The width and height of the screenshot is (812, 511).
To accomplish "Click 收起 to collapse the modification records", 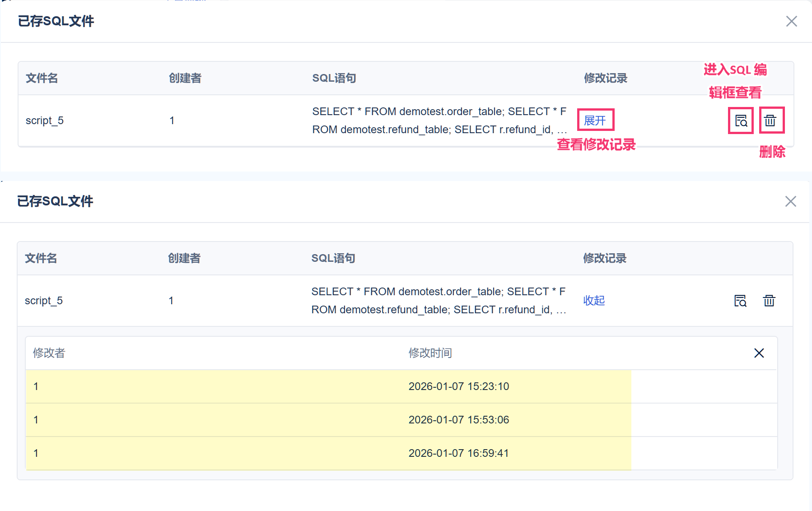I will 594,301.
